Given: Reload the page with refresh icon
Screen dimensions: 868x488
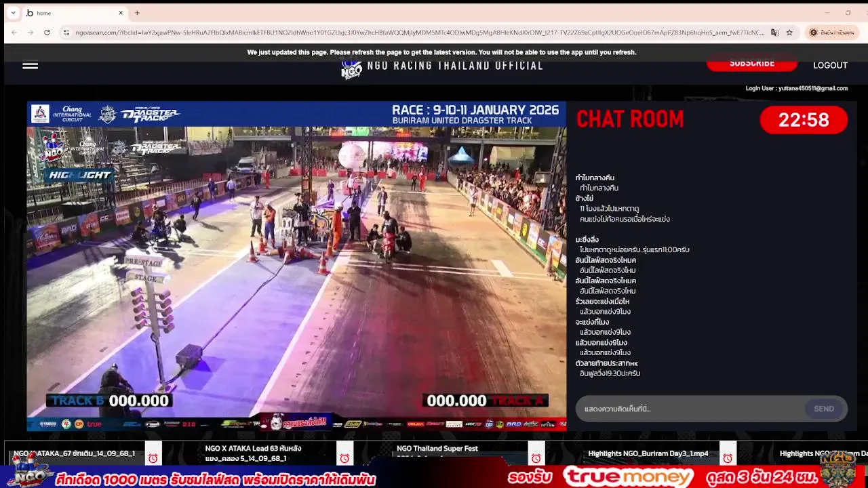Looking at the screenshot, I should (47, 33).
